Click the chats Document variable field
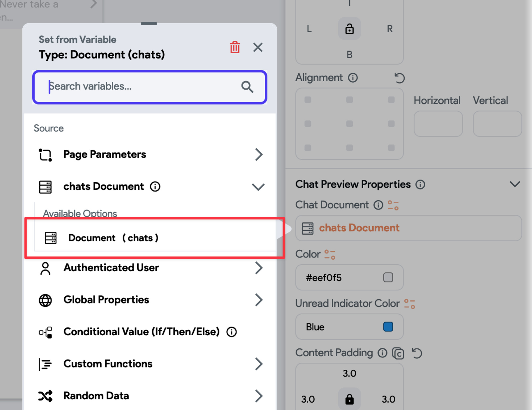 [408, 228]
